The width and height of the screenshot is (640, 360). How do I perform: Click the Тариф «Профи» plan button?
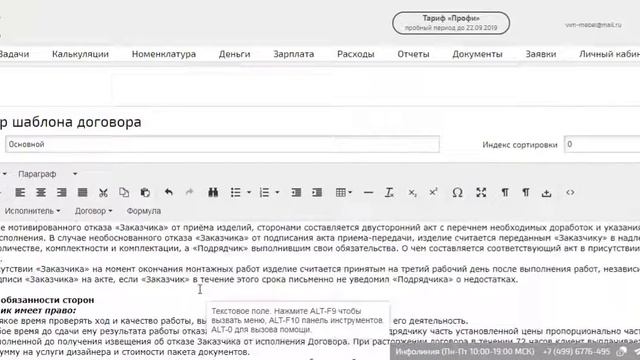click(x=451, y=23)
